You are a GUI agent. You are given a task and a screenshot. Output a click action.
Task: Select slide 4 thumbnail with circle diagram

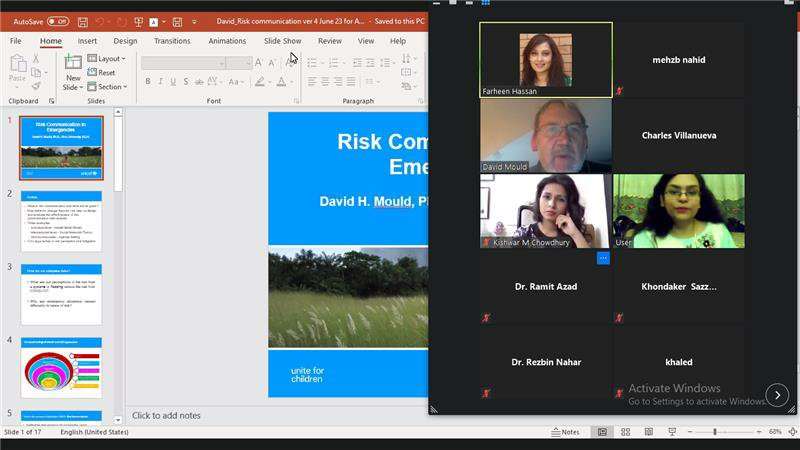coord(61,371)
